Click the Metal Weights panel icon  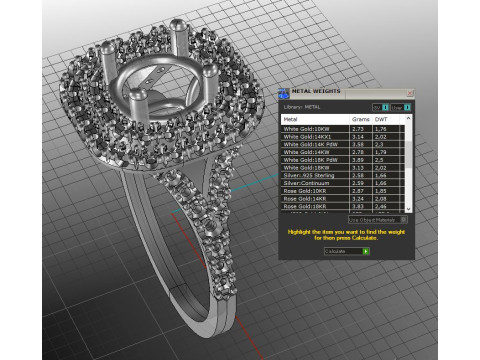tap(284, 94)
